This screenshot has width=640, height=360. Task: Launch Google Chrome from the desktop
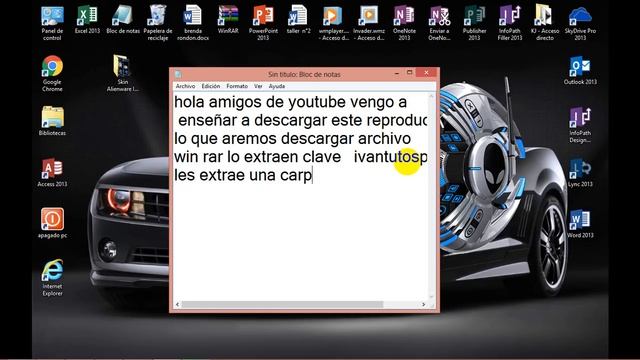coord(52,74)
